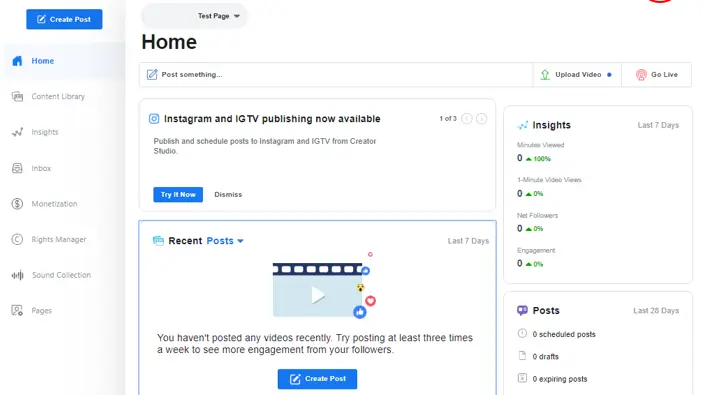Select Insights in the left navigation
The width and height of the screenshot is (703, 395).
click(x=45, y=132)
